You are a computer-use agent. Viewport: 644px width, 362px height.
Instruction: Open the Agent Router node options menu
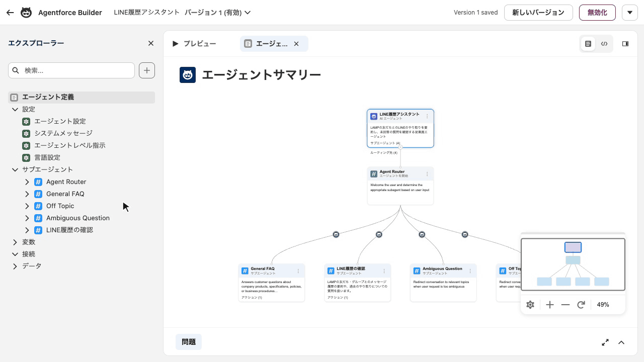(x=427, y=174)
